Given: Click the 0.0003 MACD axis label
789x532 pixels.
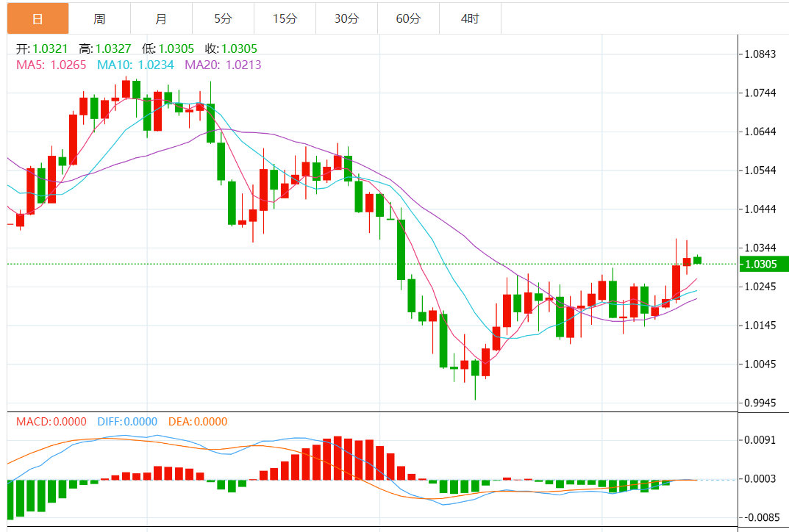Looking at the screenshot, I should click(x=760, y=478).
